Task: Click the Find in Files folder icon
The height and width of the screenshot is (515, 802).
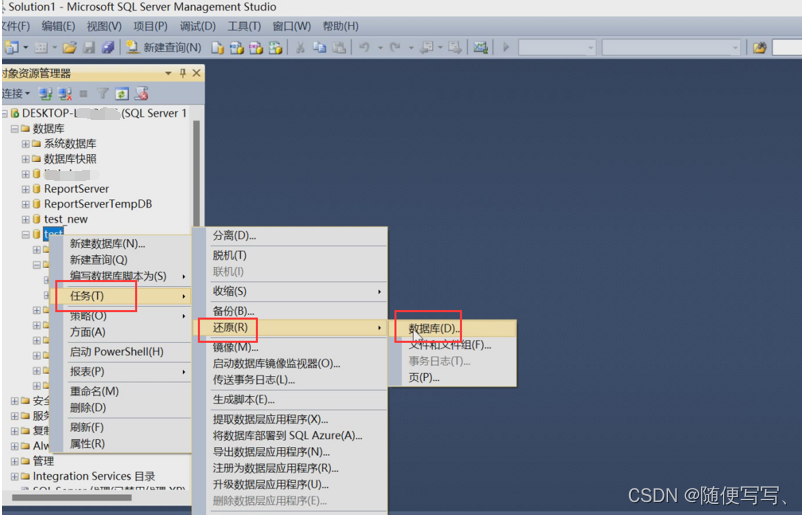Action: pyautogui.click(x=760, y=48)
